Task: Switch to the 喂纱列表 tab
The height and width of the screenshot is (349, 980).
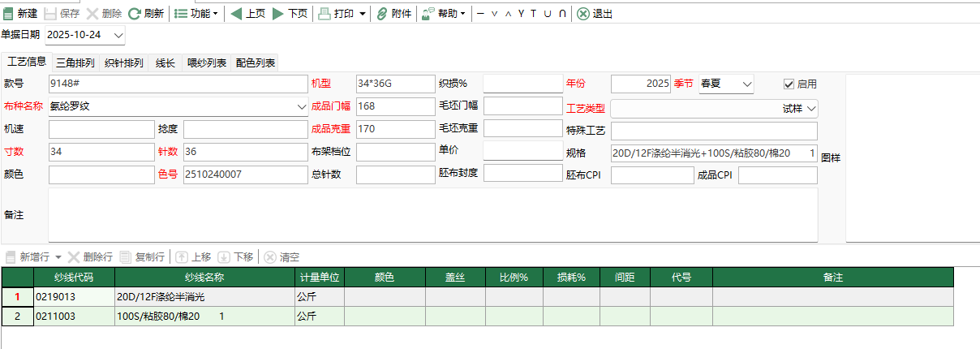Action: point(207,62)
